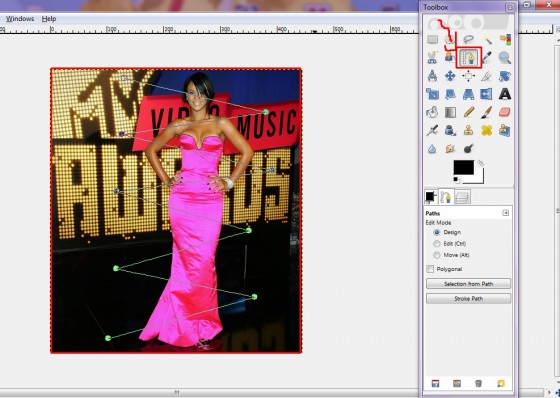The width and height of the screenshot is (560, 398).
Task: Select the Scissors select tool
Action: coord(432,58)
